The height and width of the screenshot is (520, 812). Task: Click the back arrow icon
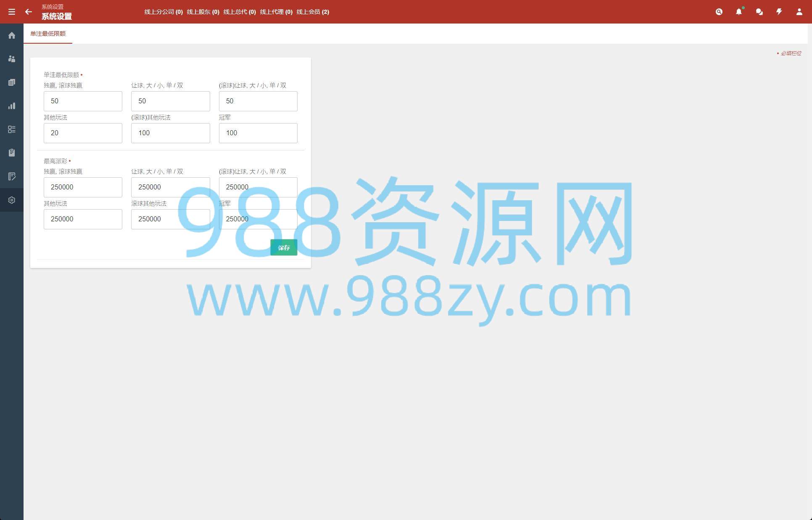pos(29,12)
